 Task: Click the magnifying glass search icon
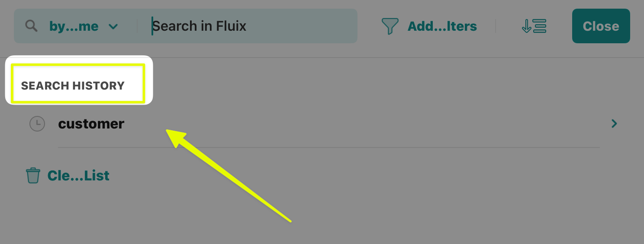31,26
